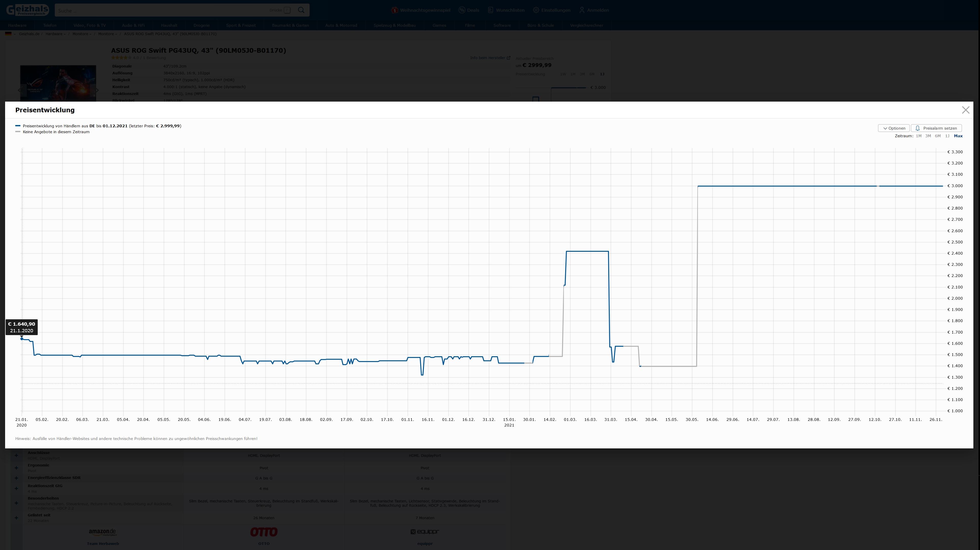Switch chart range to Max
The height and width of the screenshot is (550, 980).
958,136
